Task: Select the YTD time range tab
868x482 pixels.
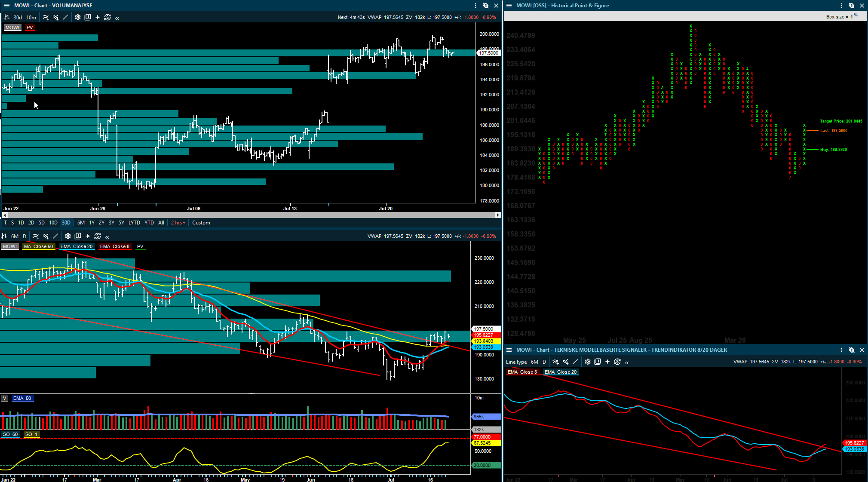Action: click(149, 223)
